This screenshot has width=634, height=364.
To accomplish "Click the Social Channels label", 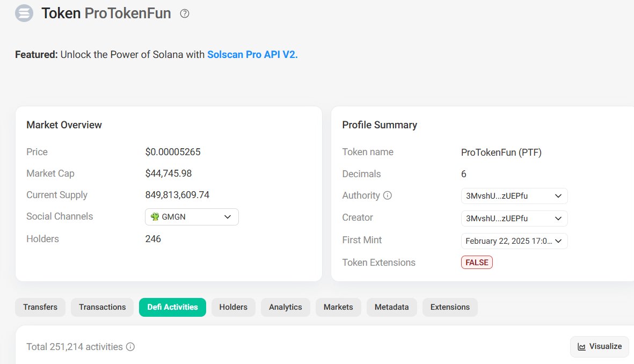I will point(60,216).
